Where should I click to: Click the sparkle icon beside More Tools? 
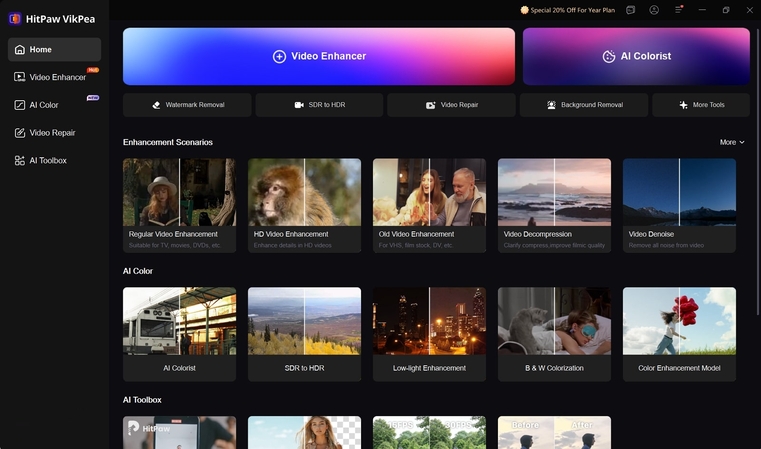point(683,105)
